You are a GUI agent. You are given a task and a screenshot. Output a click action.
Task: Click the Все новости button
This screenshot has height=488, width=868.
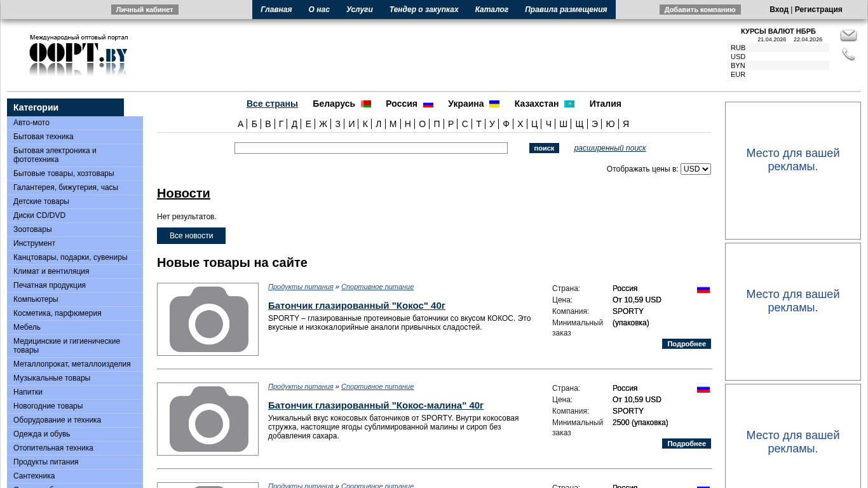191,236
